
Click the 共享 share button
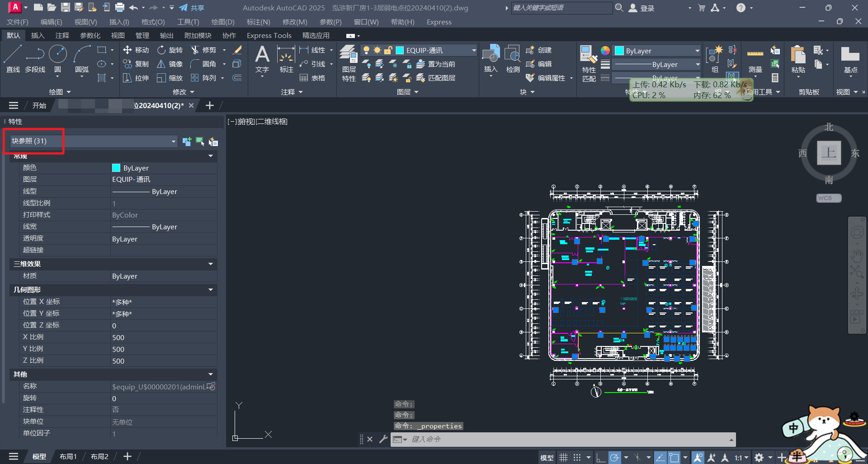(x=192, y=8)
